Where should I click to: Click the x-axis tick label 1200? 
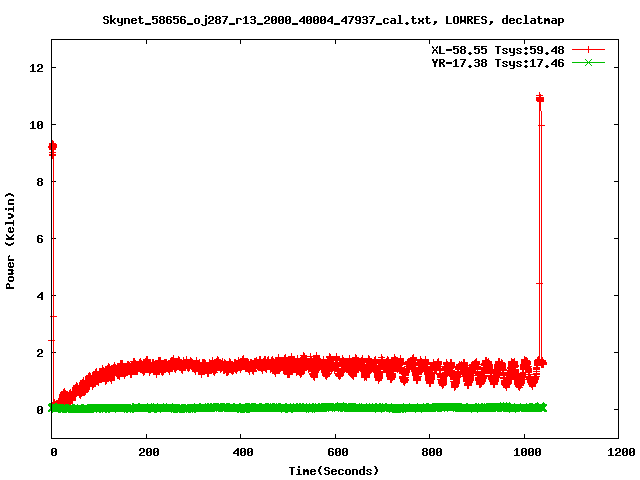[621, 452]
